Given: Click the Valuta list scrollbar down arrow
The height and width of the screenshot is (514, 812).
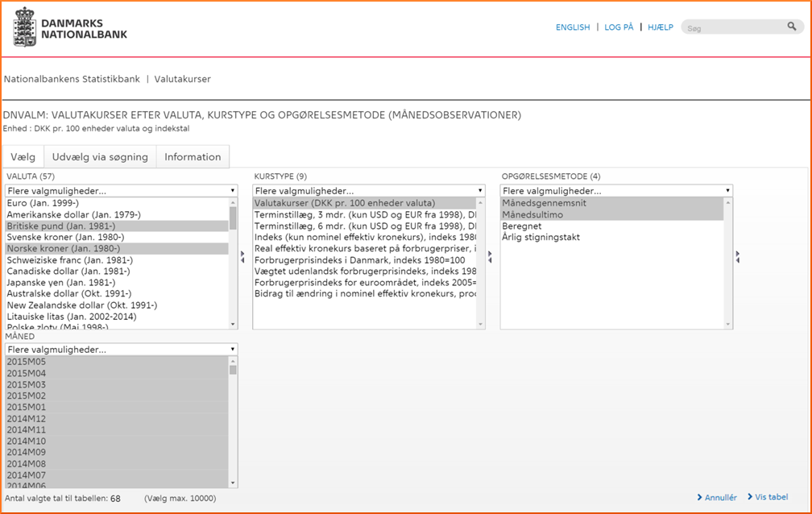Looking at the screenshot, I should click(234, 324).
